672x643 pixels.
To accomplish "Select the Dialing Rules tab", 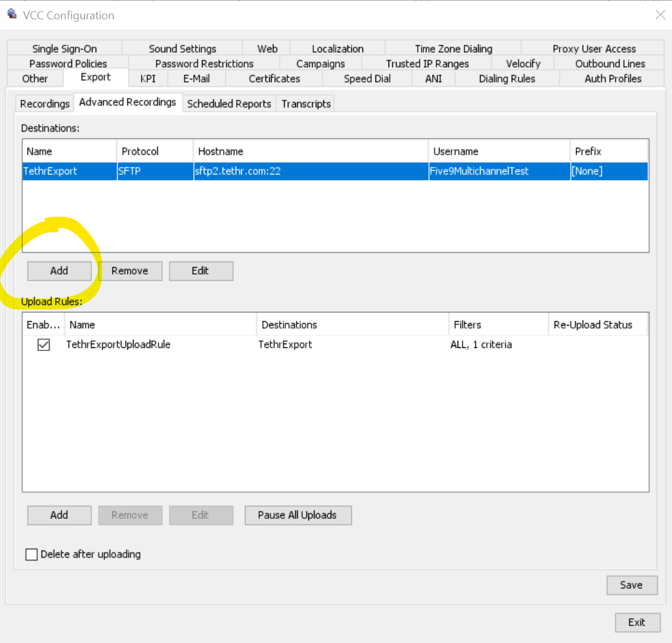I will [x=507, y=78].
